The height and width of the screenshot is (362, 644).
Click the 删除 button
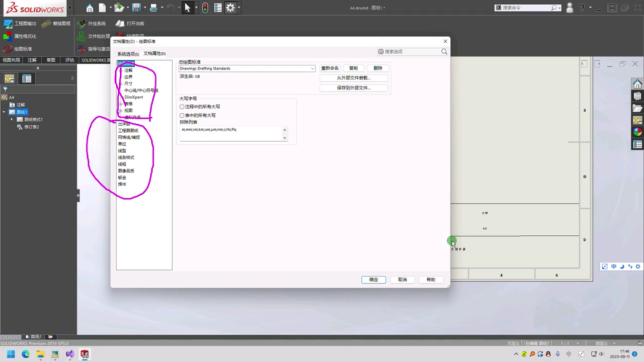click(x=378, y=68)
